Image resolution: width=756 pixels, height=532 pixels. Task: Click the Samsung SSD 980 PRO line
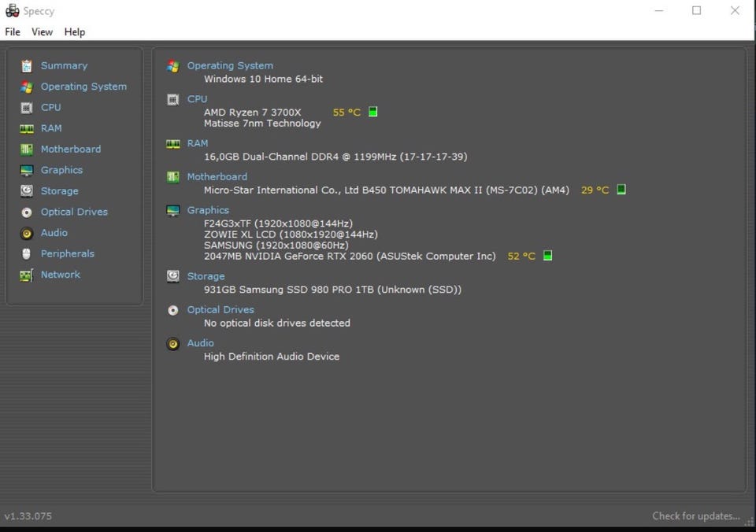(x=332, y=290)
